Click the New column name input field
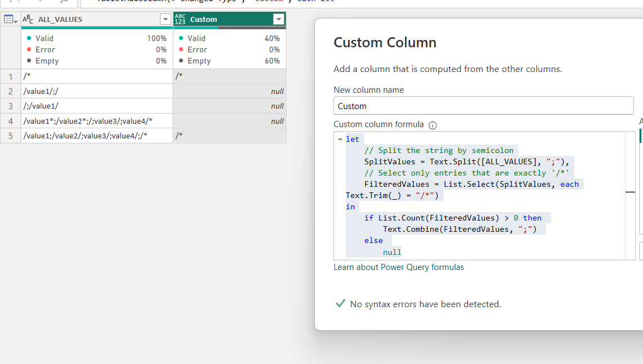 [484, 106]
